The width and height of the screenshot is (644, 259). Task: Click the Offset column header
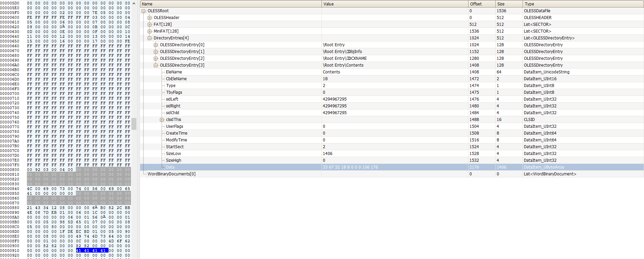click(482, 4)
